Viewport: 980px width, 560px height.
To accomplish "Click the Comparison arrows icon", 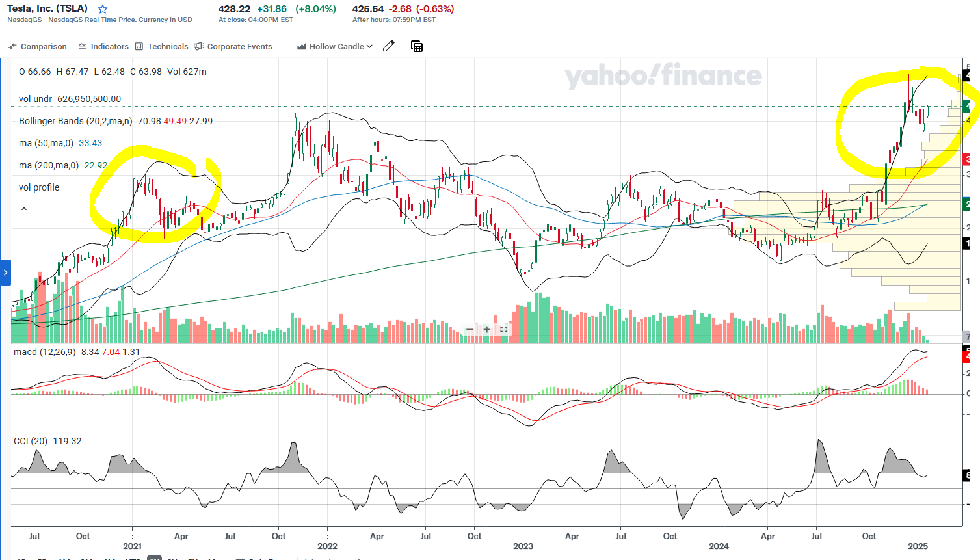I will pos(12,47).
